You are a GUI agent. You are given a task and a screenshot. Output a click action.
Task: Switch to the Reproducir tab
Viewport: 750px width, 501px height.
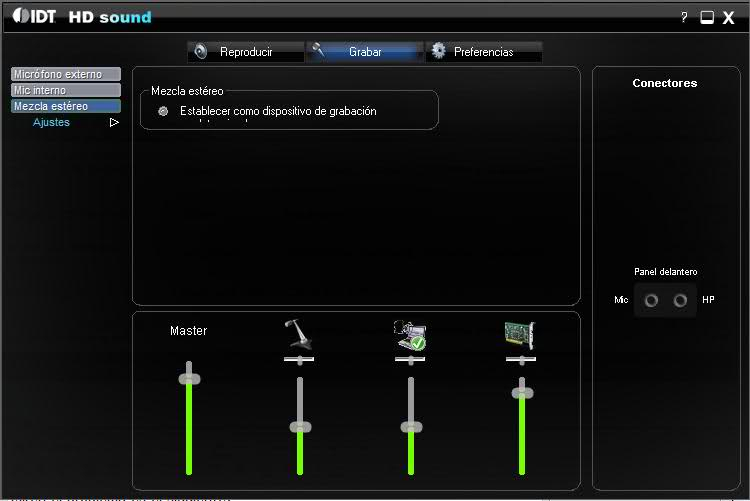pos(245,52)
